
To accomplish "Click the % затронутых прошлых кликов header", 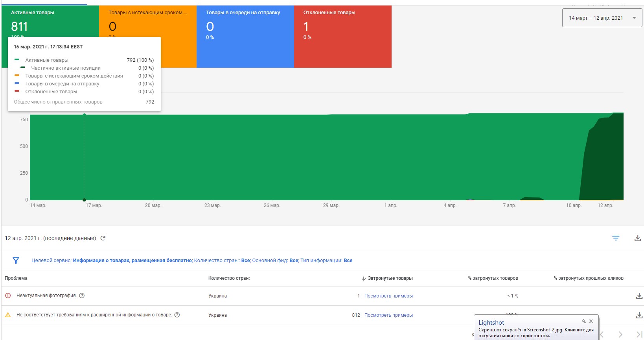I will [x=589, y=278].
